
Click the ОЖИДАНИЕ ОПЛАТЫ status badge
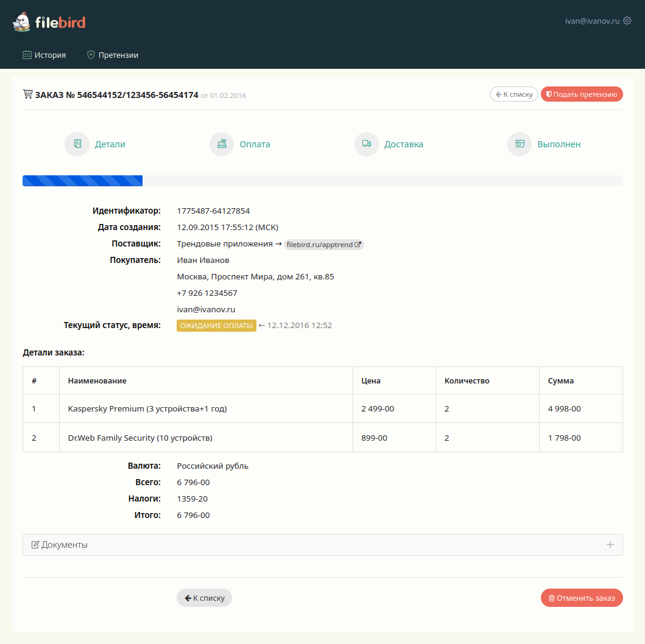[x=216, y=326]
